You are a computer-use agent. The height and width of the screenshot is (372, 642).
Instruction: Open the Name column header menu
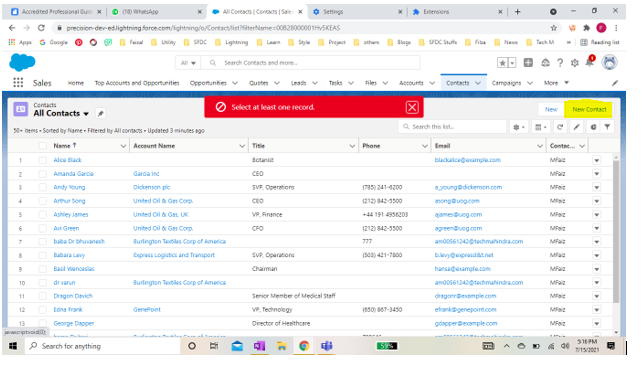tap(123, 146)
